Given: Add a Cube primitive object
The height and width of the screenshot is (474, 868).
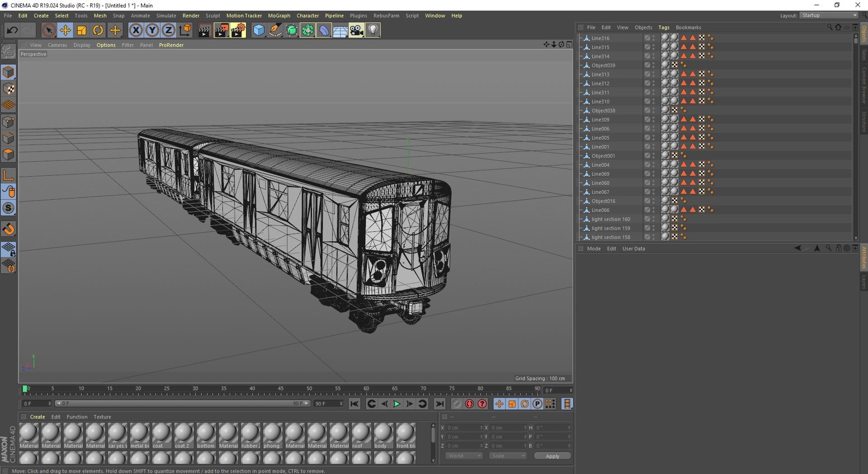Looking at the screenshot, I should [x=259, y=30].
